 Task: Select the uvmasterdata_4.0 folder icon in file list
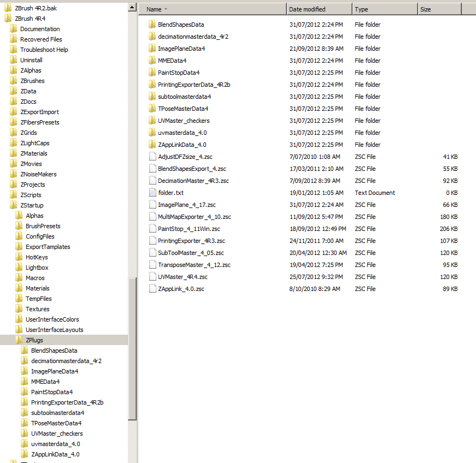click(x=152, y=133)
